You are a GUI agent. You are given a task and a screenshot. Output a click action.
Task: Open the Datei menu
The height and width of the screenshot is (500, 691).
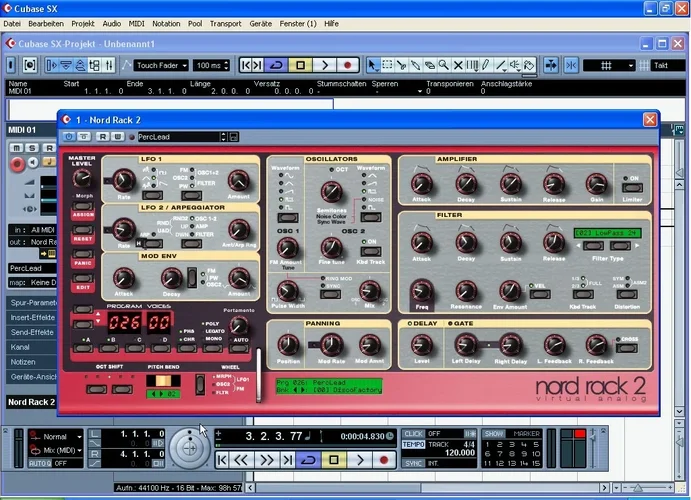pyautogui.click(x=12, y=23)
